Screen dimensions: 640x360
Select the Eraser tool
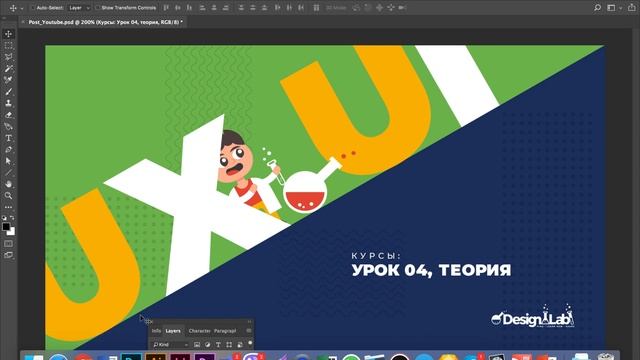pyautogui.click(x=9, y=115)
